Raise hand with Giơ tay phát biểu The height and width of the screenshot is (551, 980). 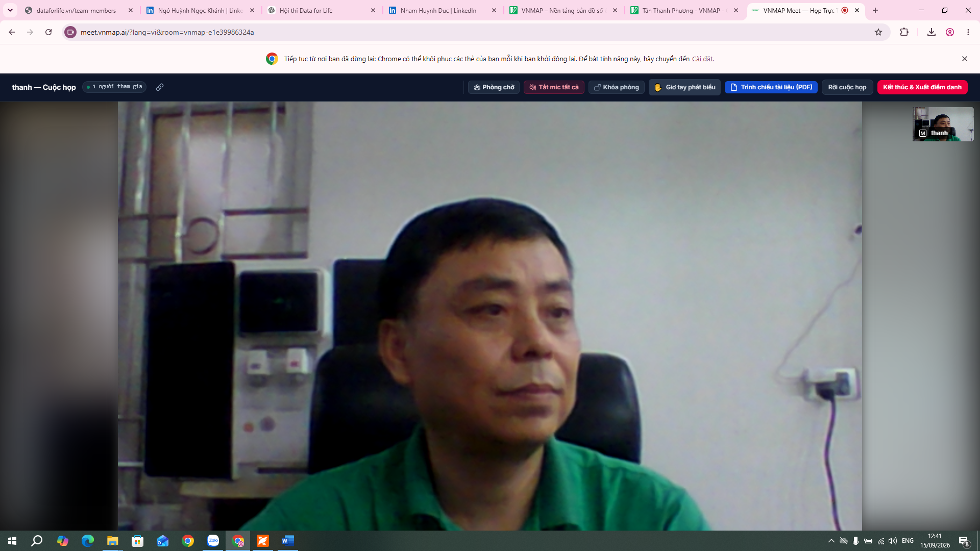tap(684, 87)
